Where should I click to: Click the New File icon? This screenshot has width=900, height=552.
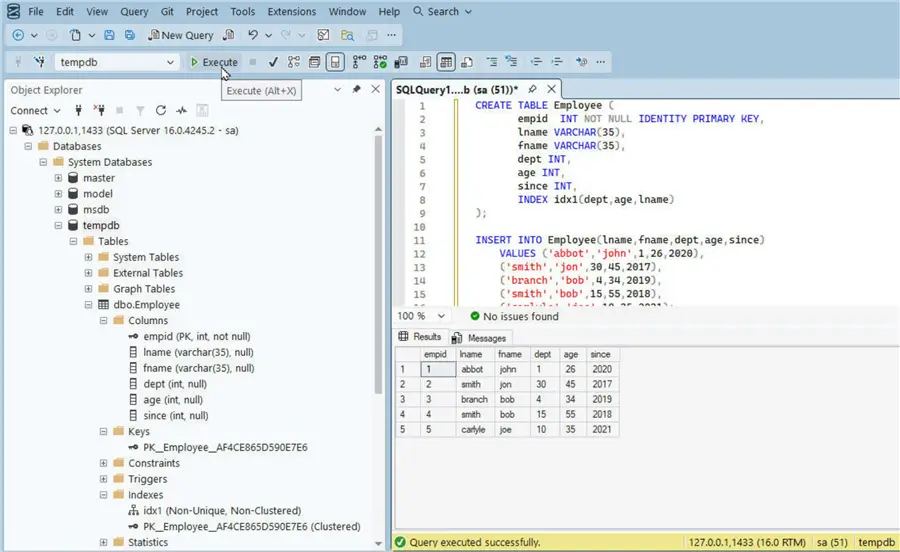pos(75,35)
